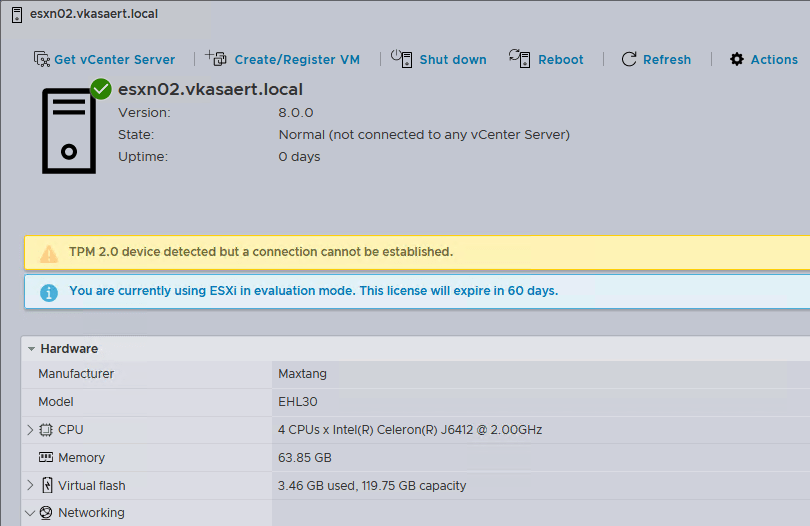The width and height of the screenshot is (810, 526).
Task: Click the evaluation license expiry message
Action: click(313, 291)
